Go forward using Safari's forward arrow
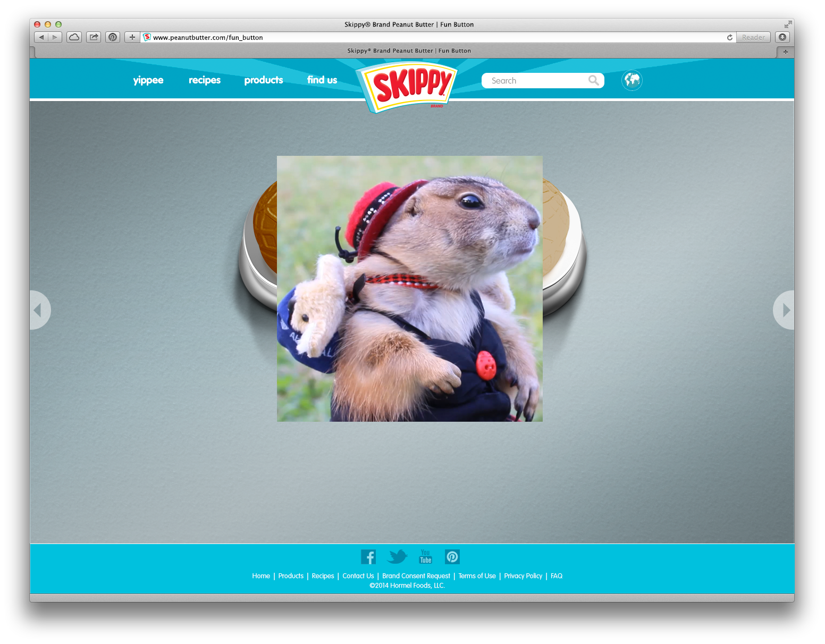 pyautogui.click(x=55, y=37)
